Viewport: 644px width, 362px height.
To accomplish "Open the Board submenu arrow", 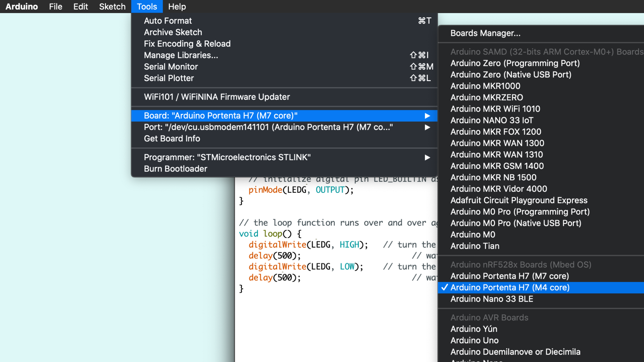I will 427,116.
